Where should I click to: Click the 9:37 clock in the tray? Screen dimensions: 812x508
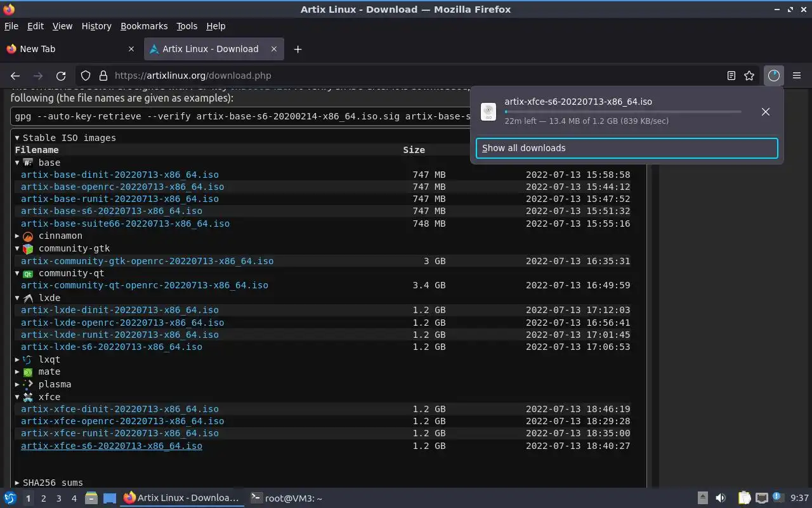(x=799, y=498)
